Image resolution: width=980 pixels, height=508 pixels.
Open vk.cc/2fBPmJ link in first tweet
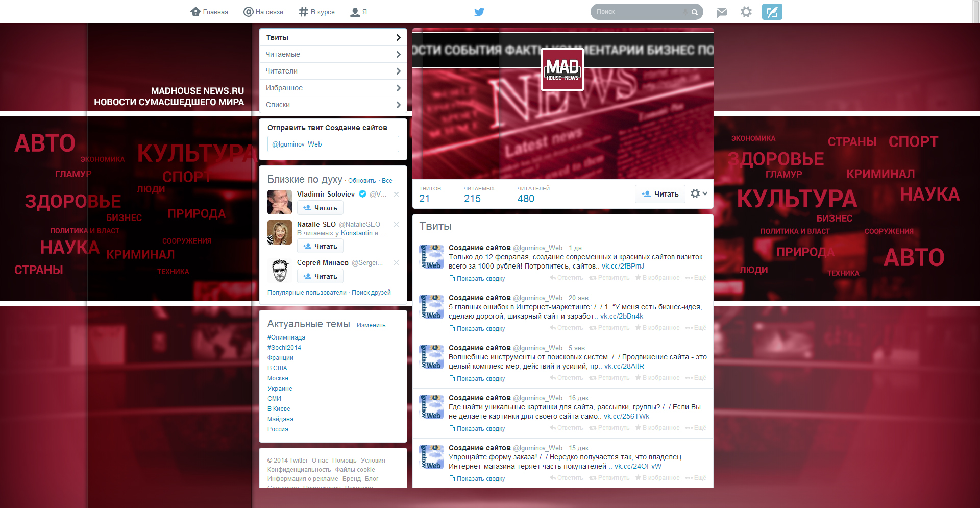click(623, 267)
